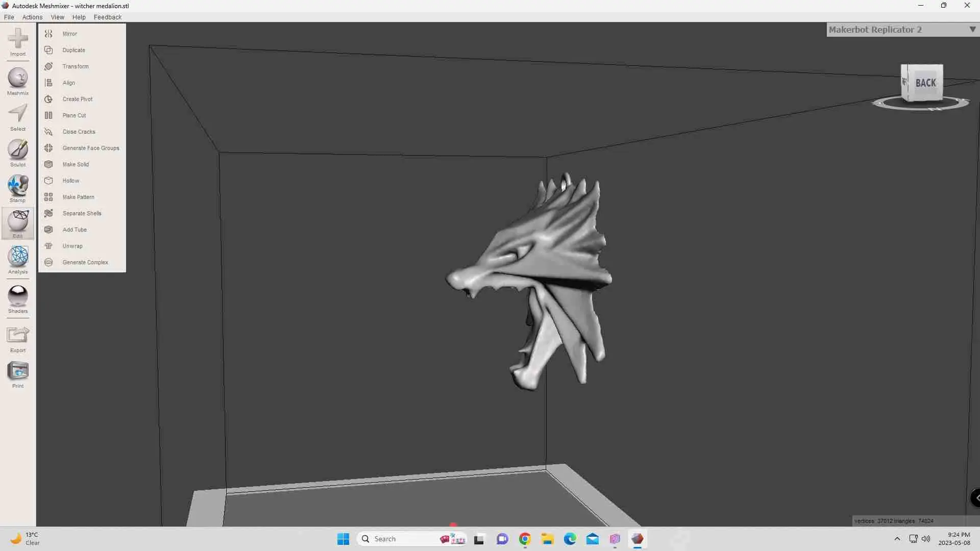
Task: Click the BACK face of view cube
Action: pos(925,83)
